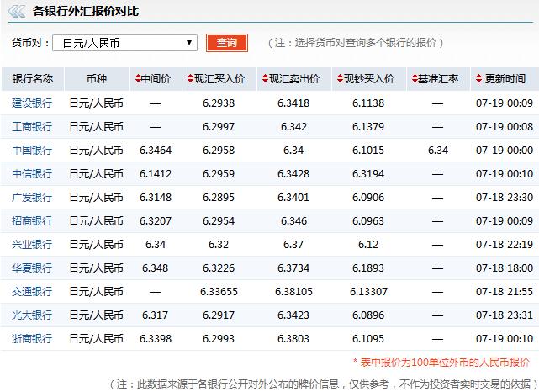539x392 pixels.
Task: Open the 工商银行 link
Action: tap(32, 126)
